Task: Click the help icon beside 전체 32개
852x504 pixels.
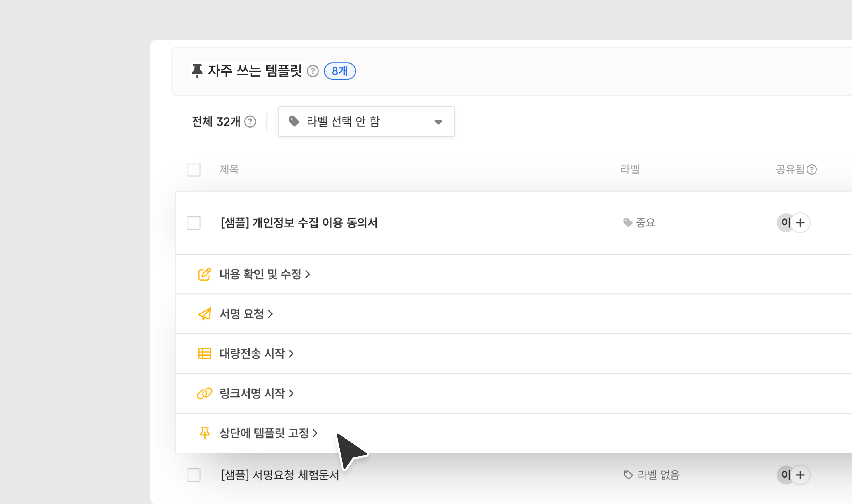Action: point(250,122)
